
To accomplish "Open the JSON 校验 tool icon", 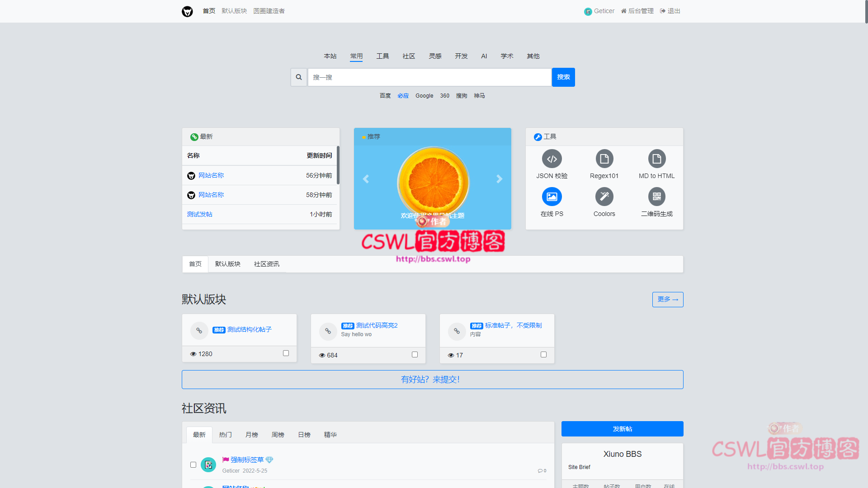I will [x=552, y=159].
